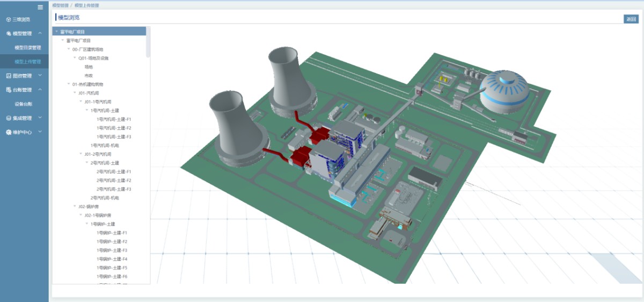Click the 集成管理 database icon

click(x=8, y=118)
